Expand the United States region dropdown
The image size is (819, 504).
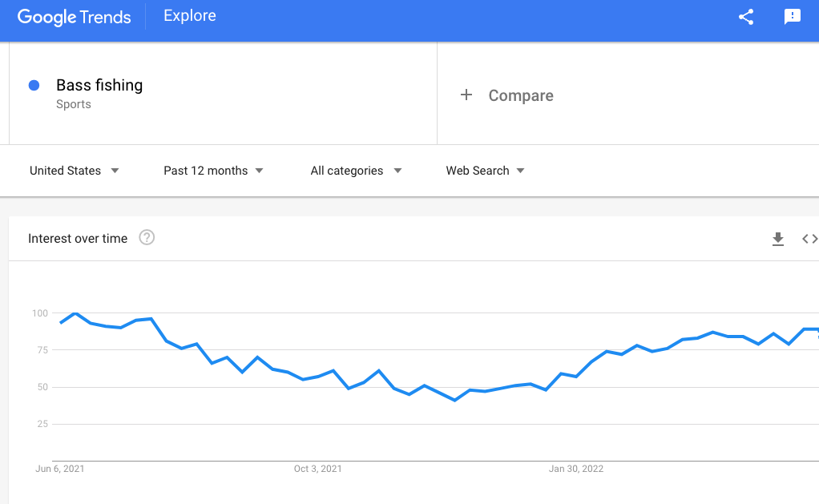coord(75,171)
